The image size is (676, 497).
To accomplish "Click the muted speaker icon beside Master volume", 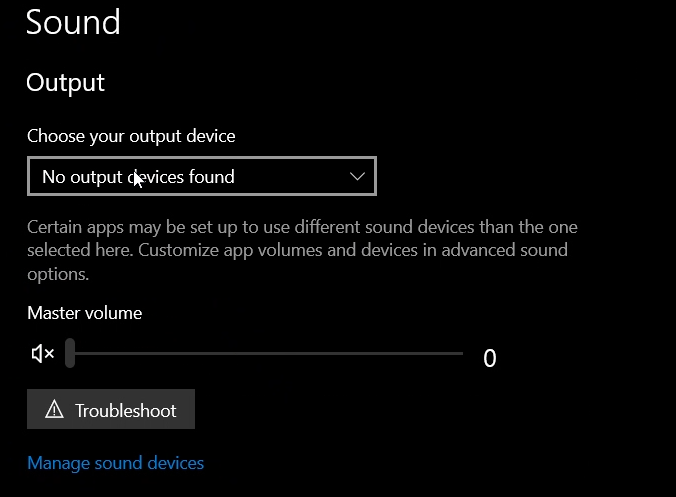I will pos(43,353).
